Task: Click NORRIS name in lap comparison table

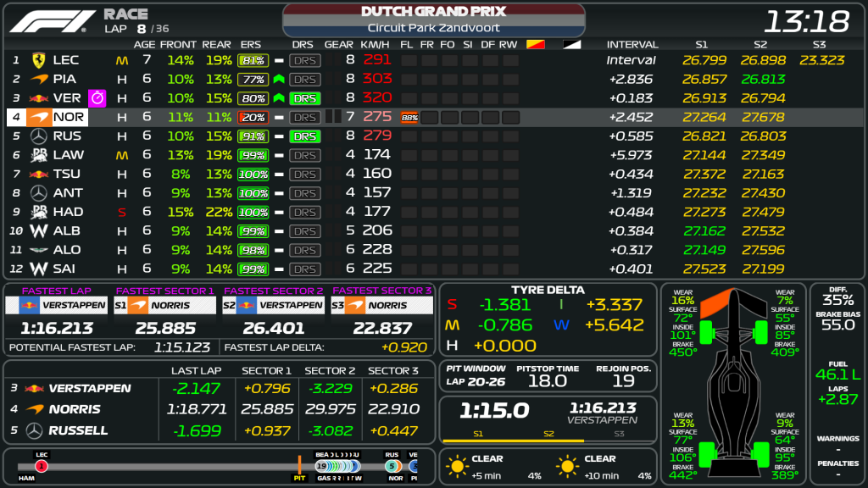Action: pos(75,409)
